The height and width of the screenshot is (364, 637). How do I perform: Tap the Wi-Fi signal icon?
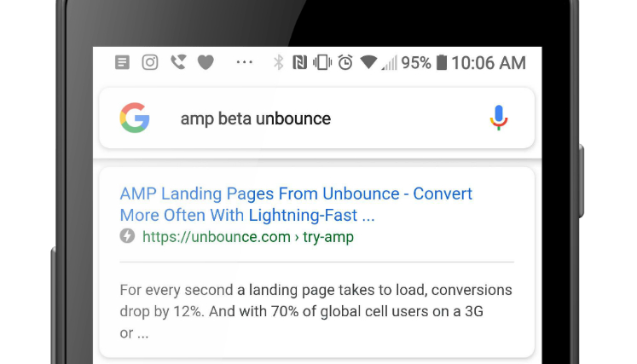(368, 62)
